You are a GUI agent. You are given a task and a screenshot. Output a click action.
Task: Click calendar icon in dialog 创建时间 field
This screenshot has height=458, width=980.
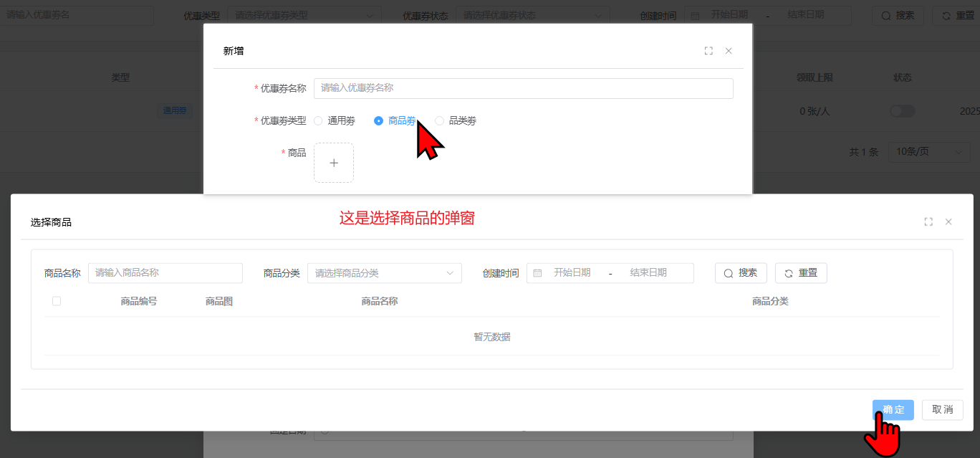(537, 273)
